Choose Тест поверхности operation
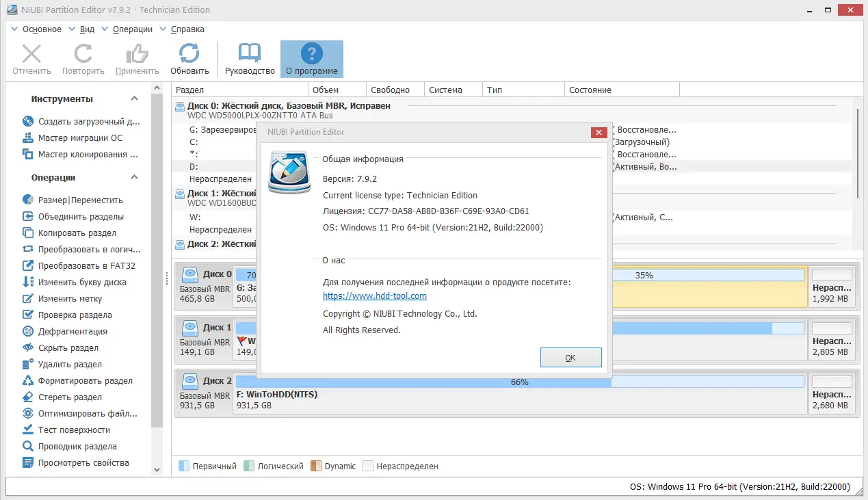The height and width of the screenshot is (500, 868). coord(66,430)
